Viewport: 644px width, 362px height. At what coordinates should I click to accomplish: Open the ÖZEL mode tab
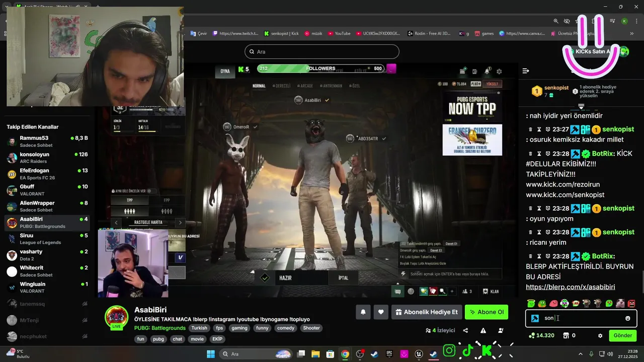click(x=354, y=86)
